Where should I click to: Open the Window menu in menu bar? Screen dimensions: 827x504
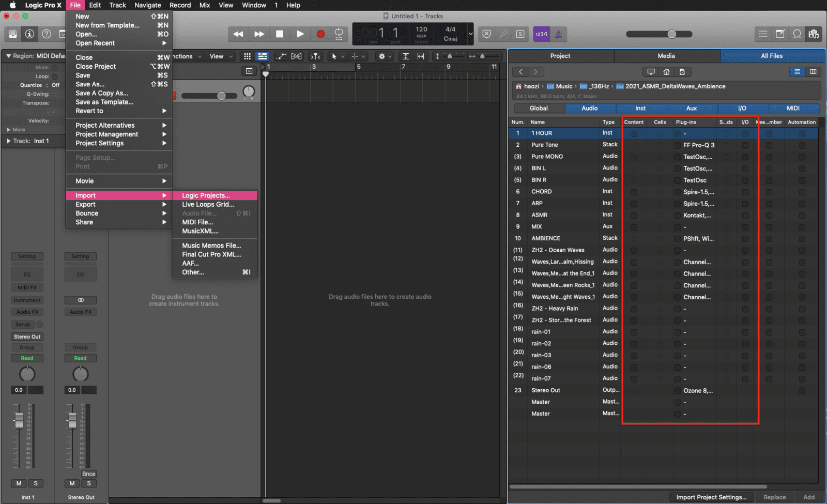254,5
